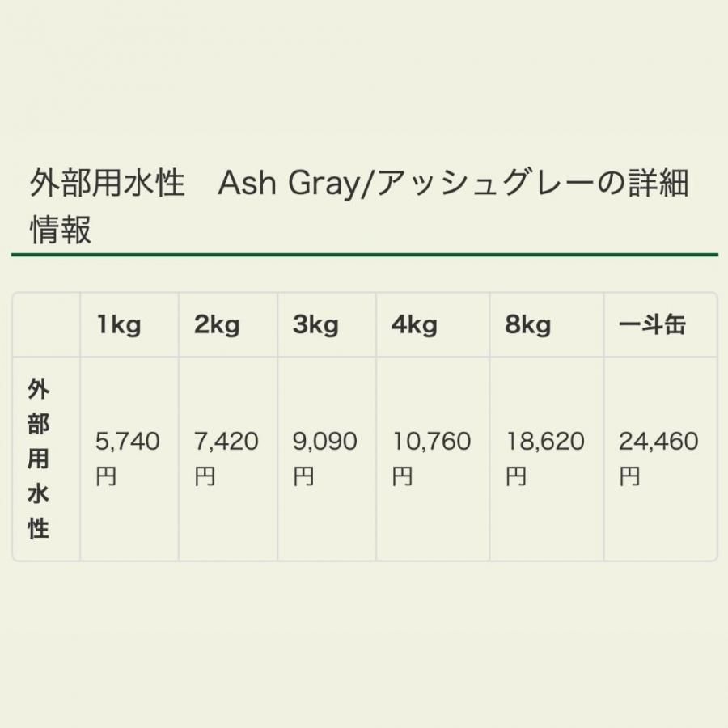The image size is (728, 728).
Task: Select the 4kg column header
Action: (x=433, y=324)
